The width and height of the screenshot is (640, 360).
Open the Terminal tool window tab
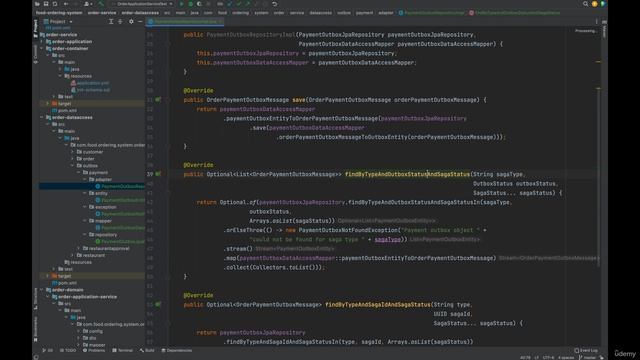pos(122,350)
